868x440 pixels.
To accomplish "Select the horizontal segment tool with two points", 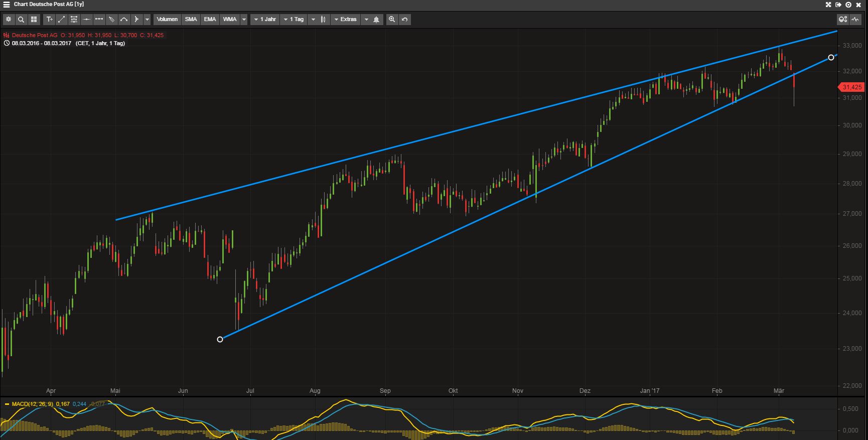I will [99, 20].
